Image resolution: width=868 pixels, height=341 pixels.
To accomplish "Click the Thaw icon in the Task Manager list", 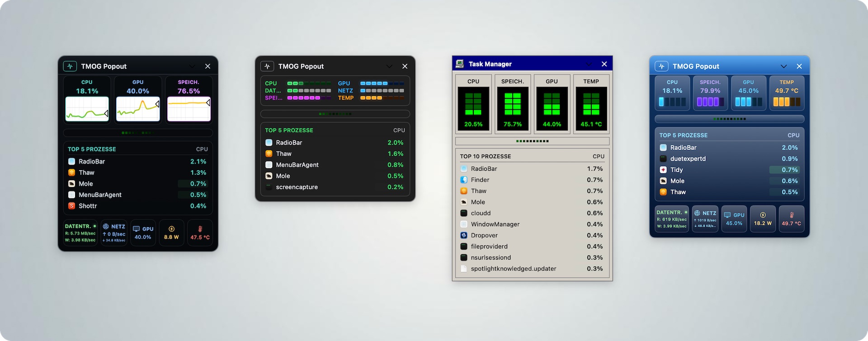I will (x=464, y=191).
